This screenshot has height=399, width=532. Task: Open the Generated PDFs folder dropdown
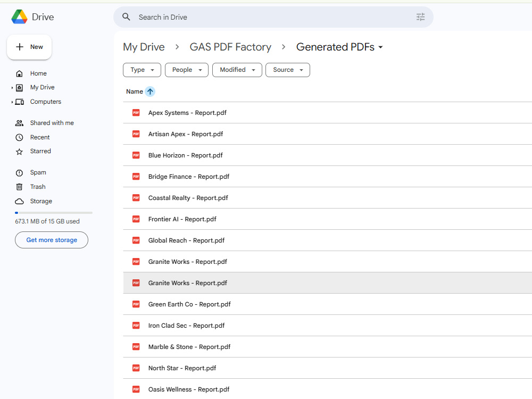click(381, 47)
